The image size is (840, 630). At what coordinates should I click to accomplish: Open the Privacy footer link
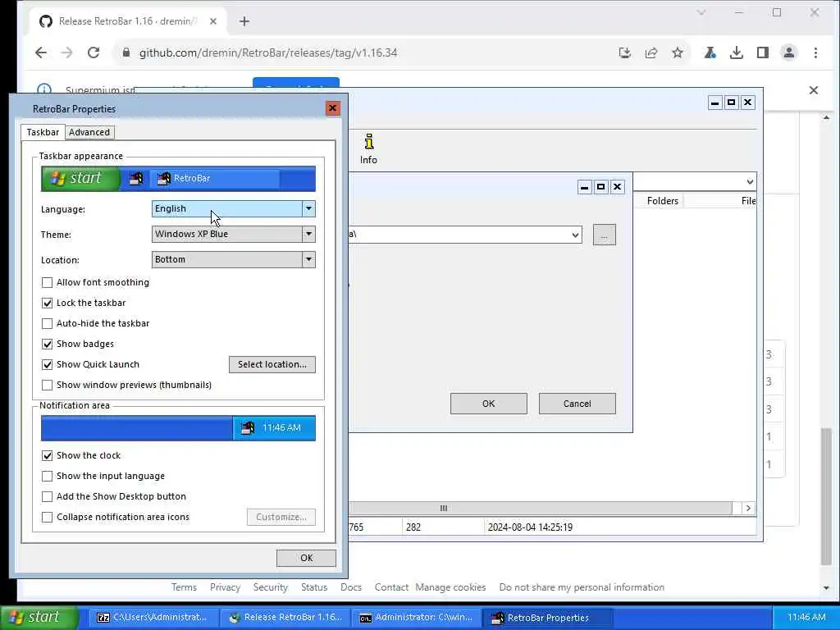[225, 587]
